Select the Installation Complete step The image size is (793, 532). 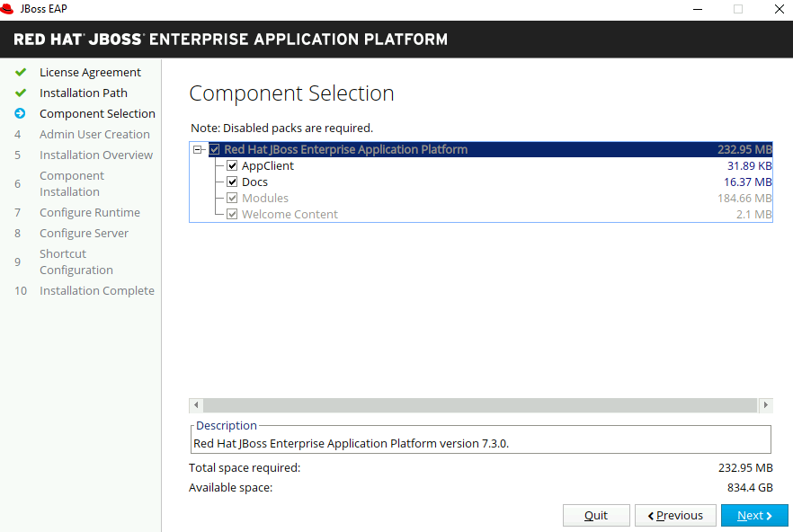tap(96, 291)
